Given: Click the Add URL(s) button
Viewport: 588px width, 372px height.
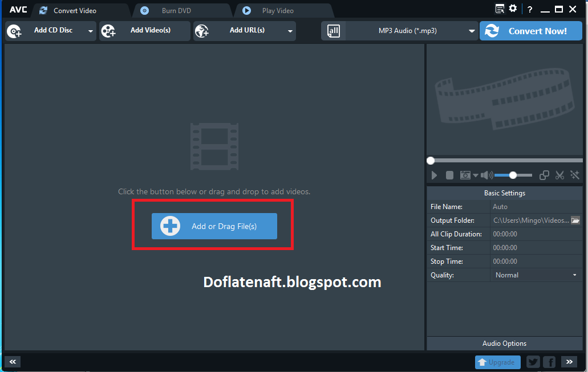Looking at the screenshot, I should click(245, 31).
